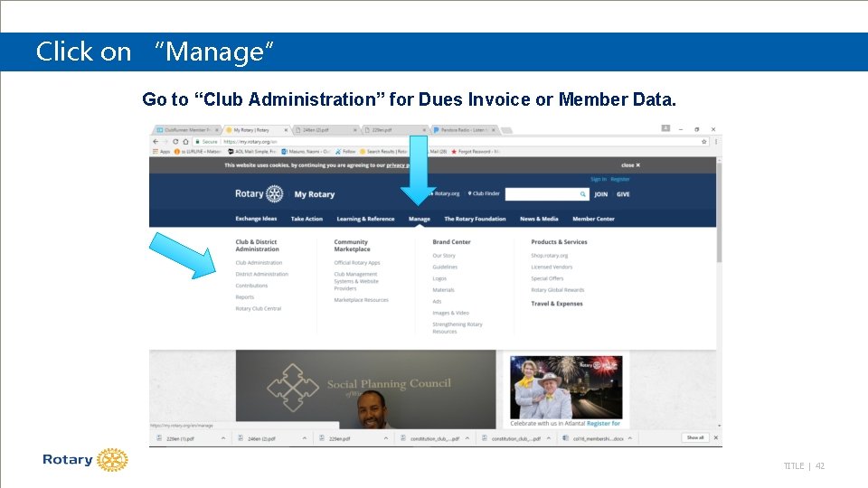
Task: Open Official Rotary Apps link
Action: (x=357, y=263)
